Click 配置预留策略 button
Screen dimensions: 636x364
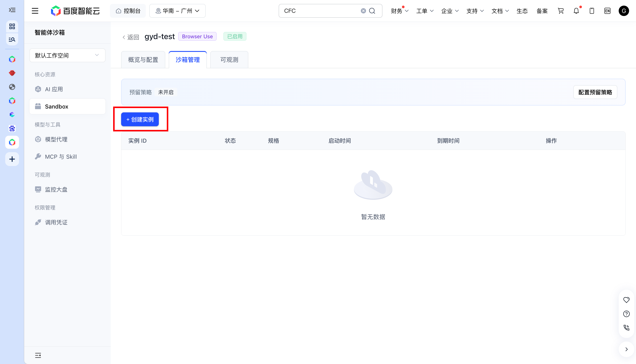pos(595,92)
